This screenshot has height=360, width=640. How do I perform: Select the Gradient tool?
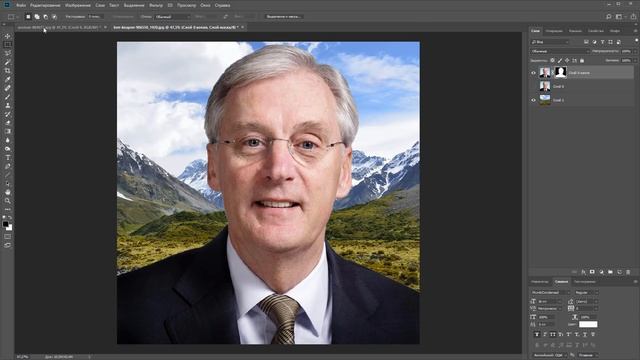click(7, 131)
